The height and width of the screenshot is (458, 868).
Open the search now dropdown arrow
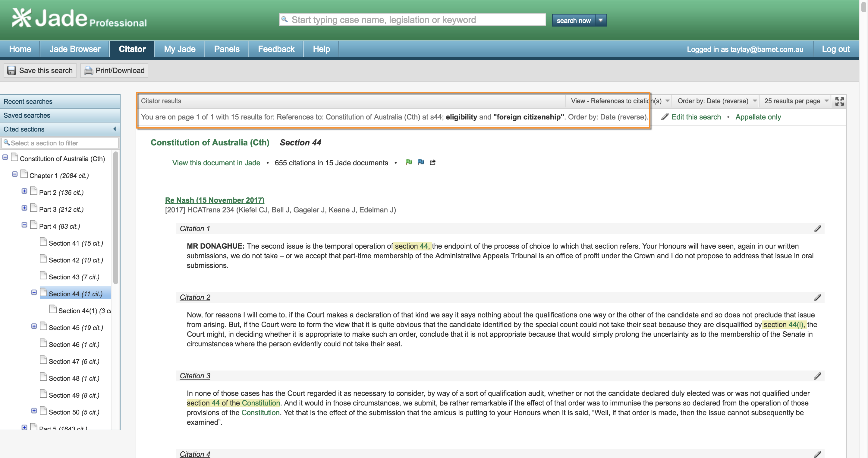click(x=600, y=20)
